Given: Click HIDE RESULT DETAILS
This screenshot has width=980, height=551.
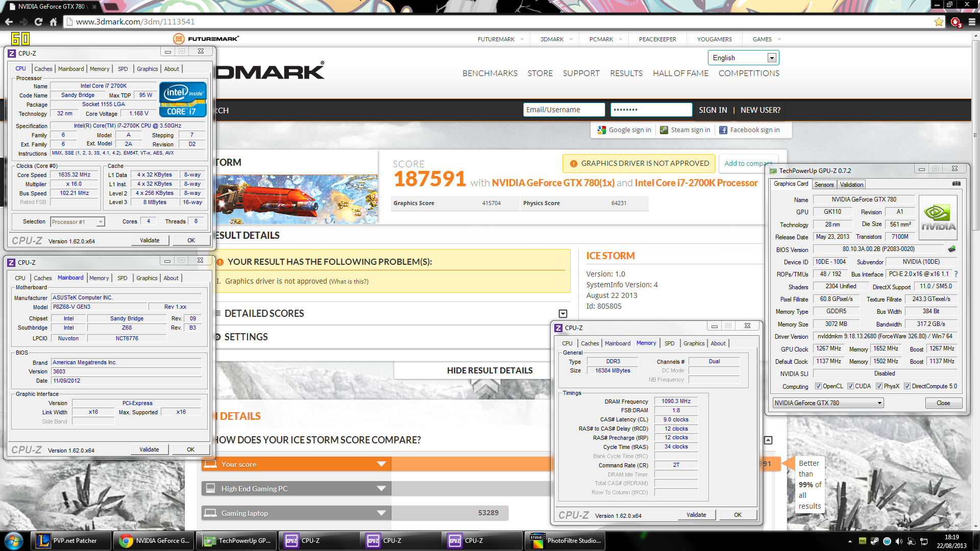Looking at the screenshot, I should point(490,370).
